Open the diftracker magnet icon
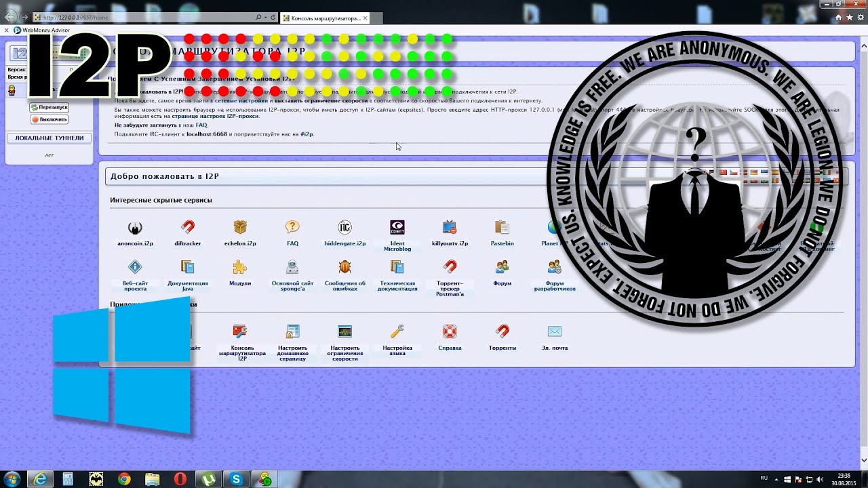This screenshot has height=488, width=868. 188,227
